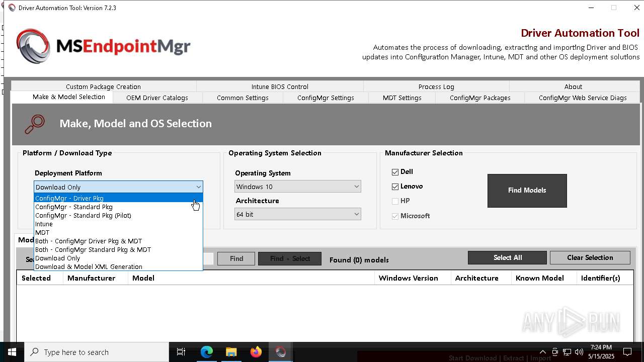Sort by Windows Version column header

click(413, 278)
